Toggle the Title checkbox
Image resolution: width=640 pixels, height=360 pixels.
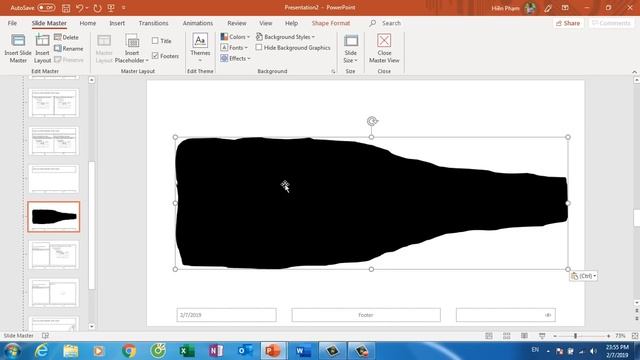(x=155, y=41)
